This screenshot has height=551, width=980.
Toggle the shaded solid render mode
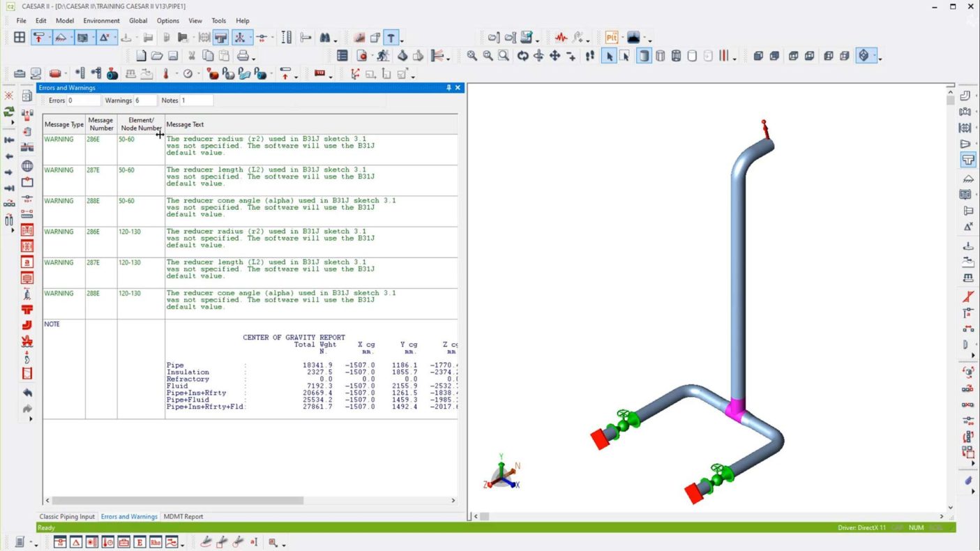click(644, 56)
